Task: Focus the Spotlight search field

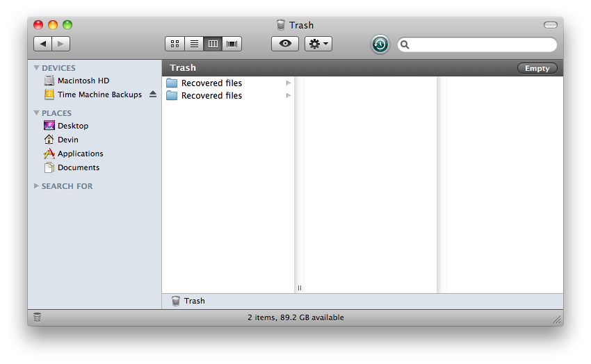Action: (x=477, y=44)
